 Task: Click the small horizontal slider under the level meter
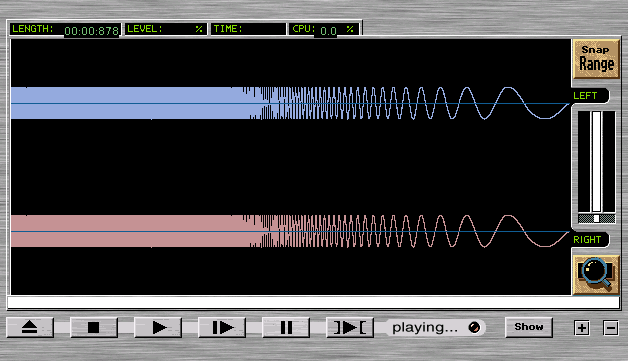point(596,218)
